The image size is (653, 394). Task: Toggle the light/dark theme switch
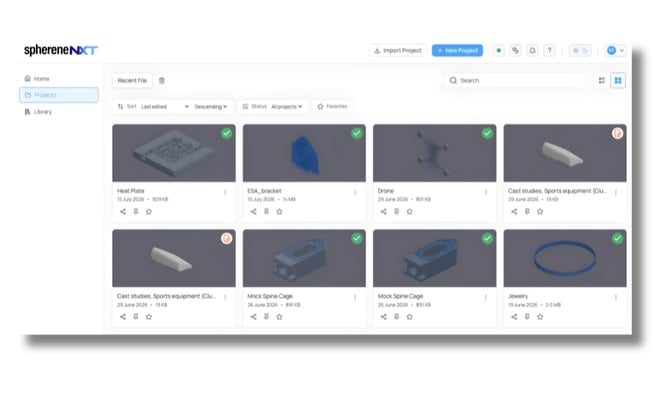click(x=580, y=50)
